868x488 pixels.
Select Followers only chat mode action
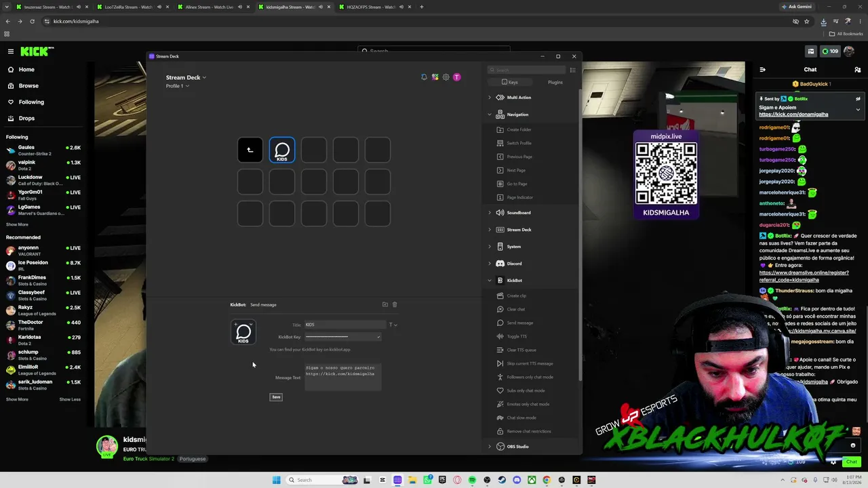530,377
